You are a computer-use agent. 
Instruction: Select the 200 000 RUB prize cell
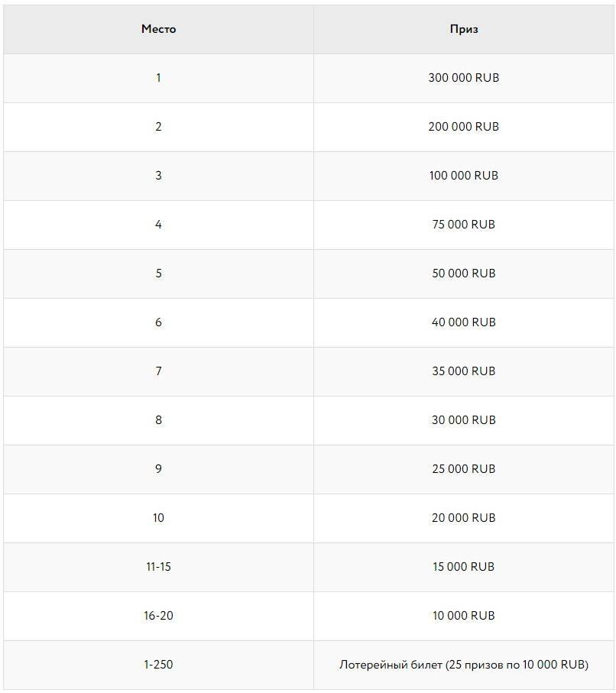464,127
